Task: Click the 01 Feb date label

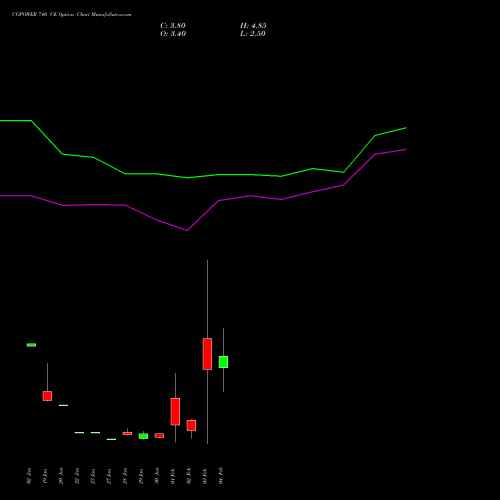Action: click(173, 476)
